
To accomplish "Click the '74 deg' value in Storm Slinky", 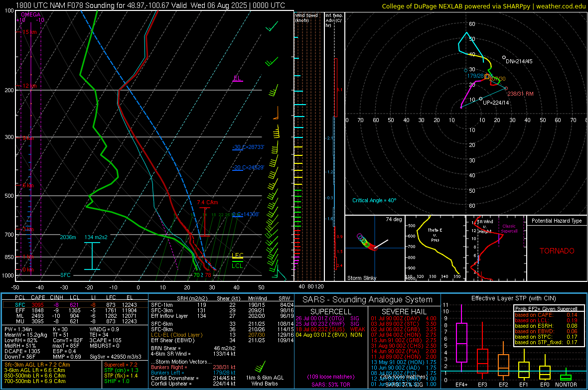I will pyautogui.click(x=394, y=219).
